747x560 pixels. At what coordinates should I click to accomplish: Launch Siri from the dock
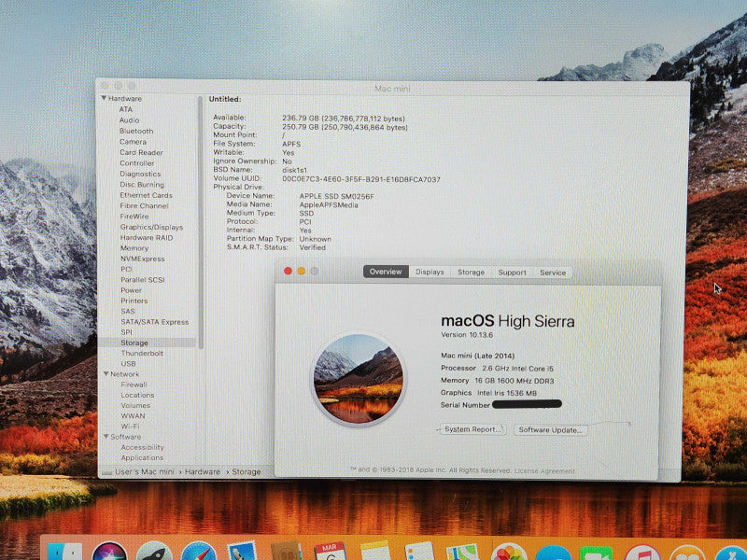109,553
